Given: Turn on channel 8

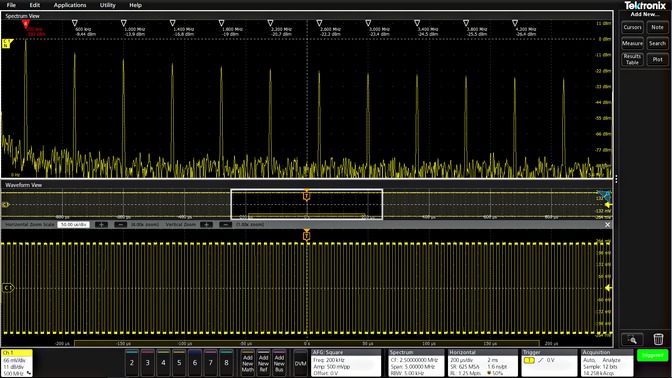Looking at the screenshot, I should click(x=226, y=363).
